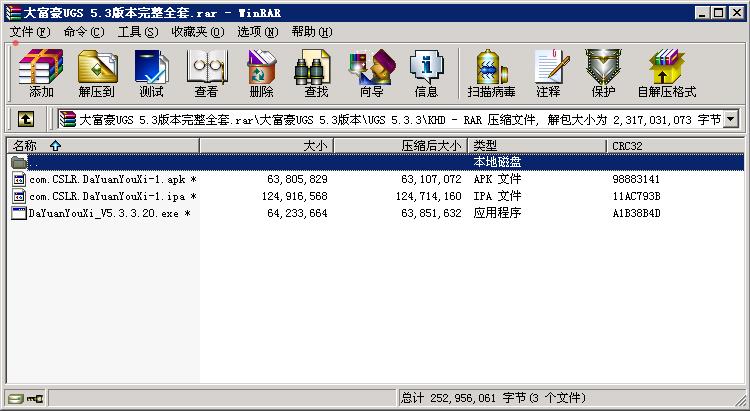Click the 解压到 (Extract To) icon

pyautogui.click(x=97, y=73)
